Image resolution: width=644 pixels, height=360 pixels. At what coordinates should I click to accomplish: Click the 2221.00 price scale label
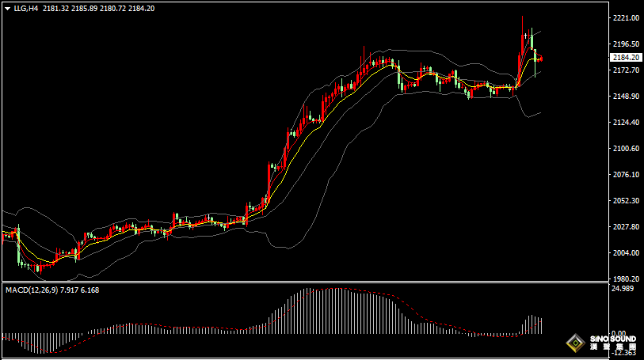click(x=626, y=18)
